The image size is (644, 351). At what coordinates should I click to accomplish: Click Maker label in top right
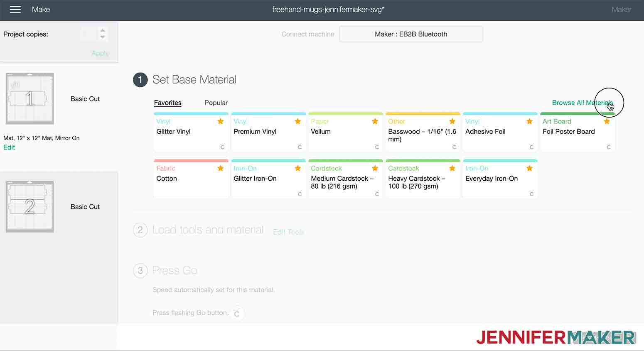(621, 10)
